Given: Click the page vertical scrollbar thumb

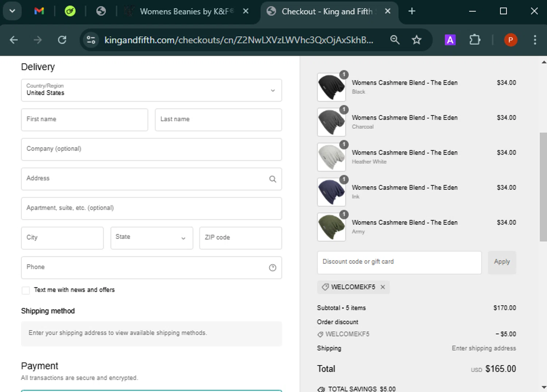Looking at the screenshot, I should [x=543, y=187].
